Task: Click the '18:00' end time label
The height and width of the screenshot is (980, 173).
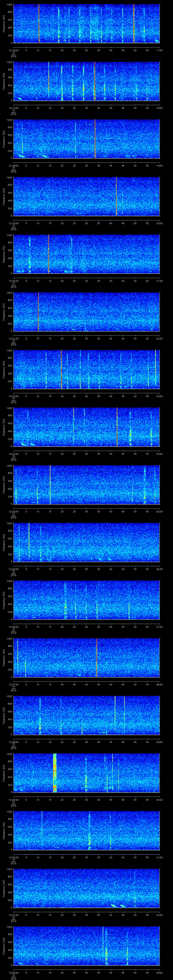Action: [x=159, y=108]
